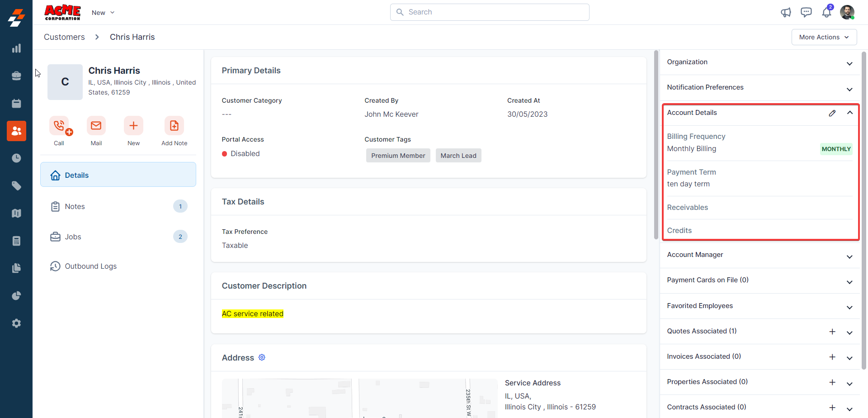
Task: Click the Premium Member tag
Action: click(398, 156)
